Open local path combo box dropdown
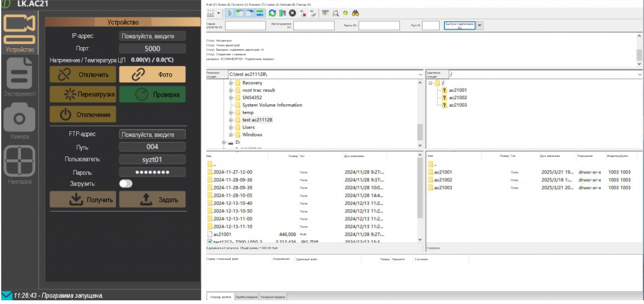 pos(420,75)
